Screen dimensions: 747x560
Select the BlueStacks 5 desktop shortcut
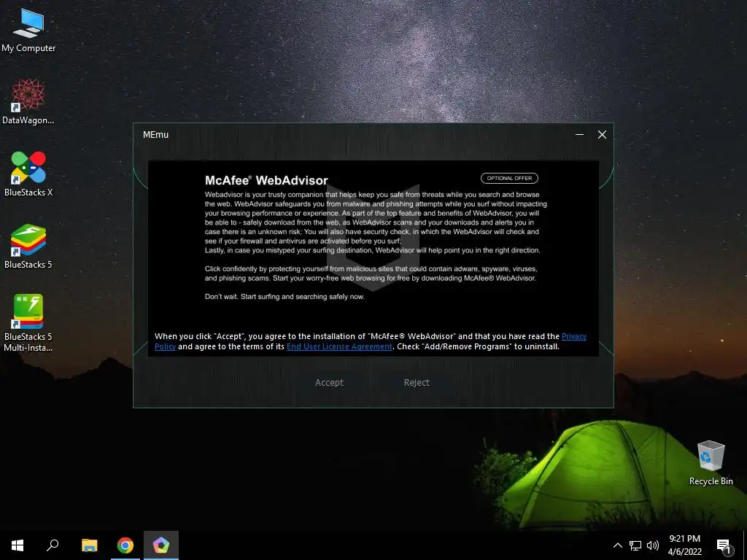28,246
